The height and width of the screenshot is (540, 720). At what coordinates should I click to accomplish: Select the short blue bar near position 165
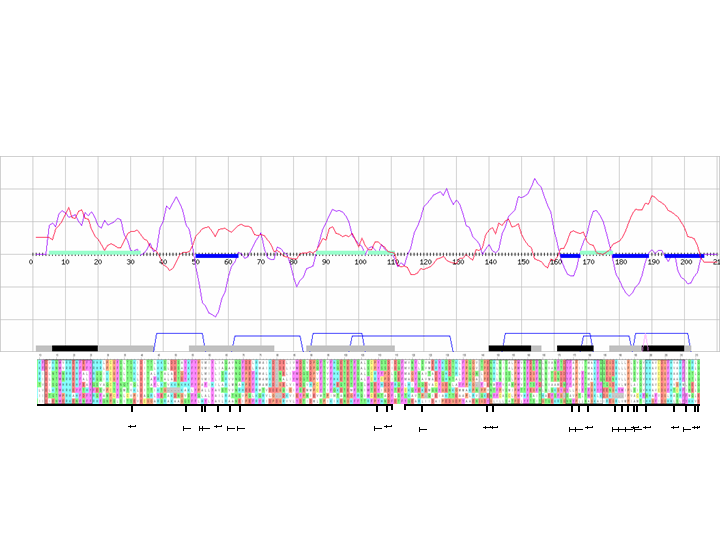click(570, 255)
